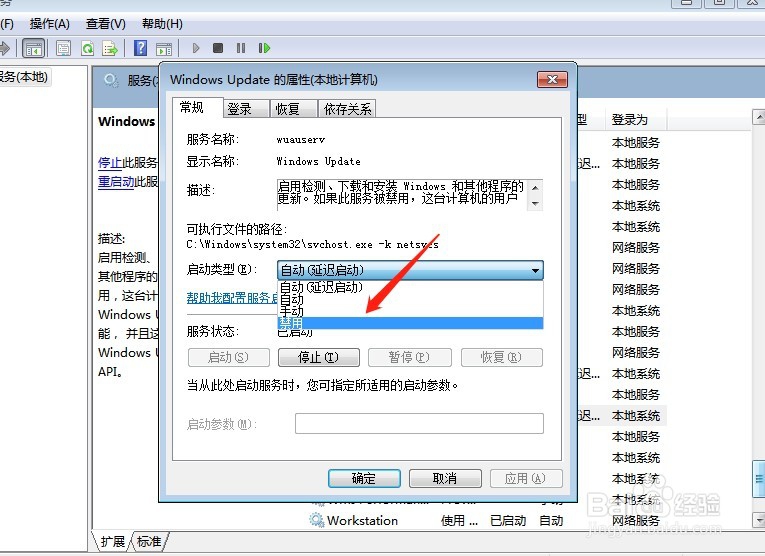The image size is (765, 556).
Task: Open the help toolbar icon
Action: click(141, 48)
